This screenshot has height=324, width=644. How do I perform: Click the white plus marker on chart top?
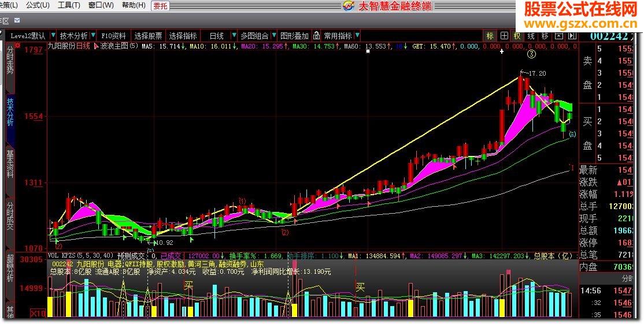pos(501,51)
